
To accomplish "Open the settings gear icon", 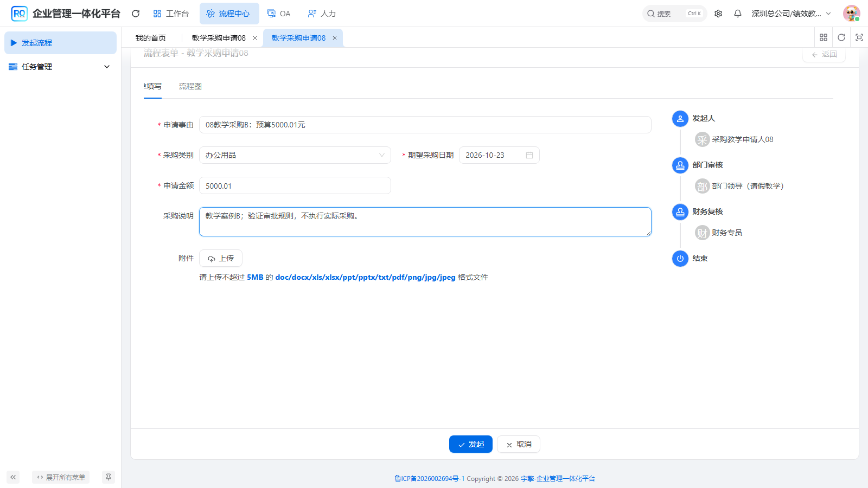I will pyautogui.click(x=718, y=14).
